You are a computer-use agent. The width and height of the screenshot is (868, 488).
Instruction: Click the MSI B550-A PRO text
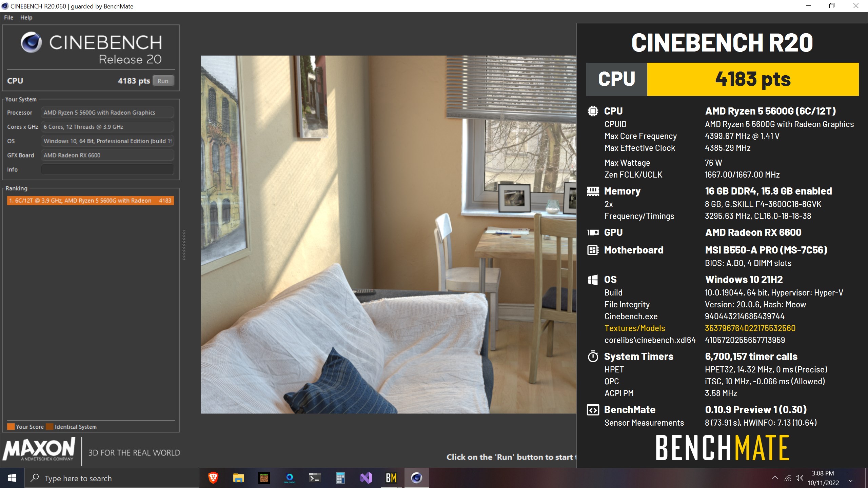766,250
